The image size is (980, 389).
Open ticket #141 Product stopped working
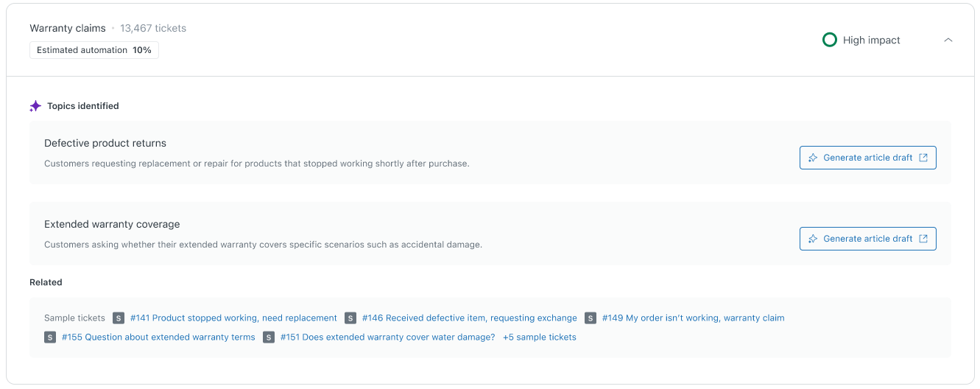[x=233, y=318]
